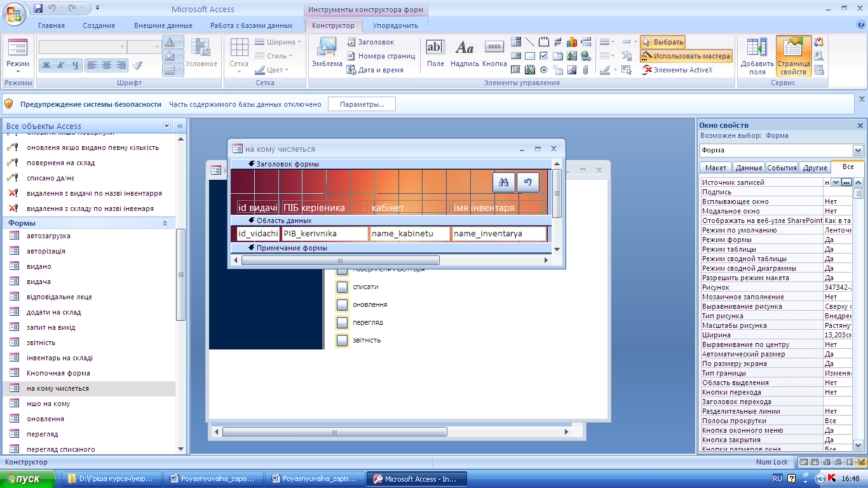Select the Attachment paperclip control
The image size is (868, 488).
[586, 70]
